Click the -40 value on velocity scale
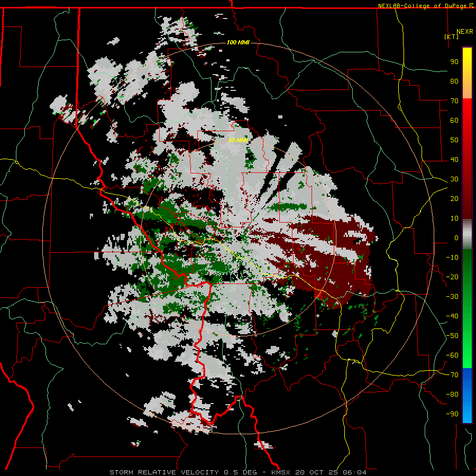Image resolution: width=476 pixels, height=476 pixels. tap(452, 316)
